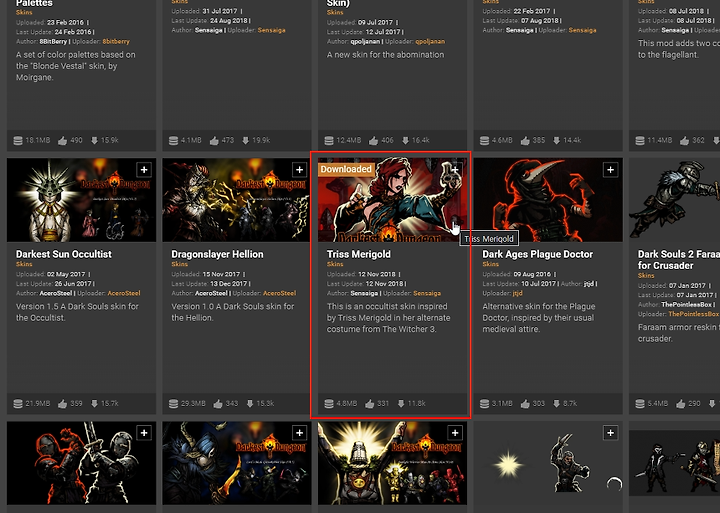
Task: Click Skins category under Triss Merigold
Action: point(335,264)
